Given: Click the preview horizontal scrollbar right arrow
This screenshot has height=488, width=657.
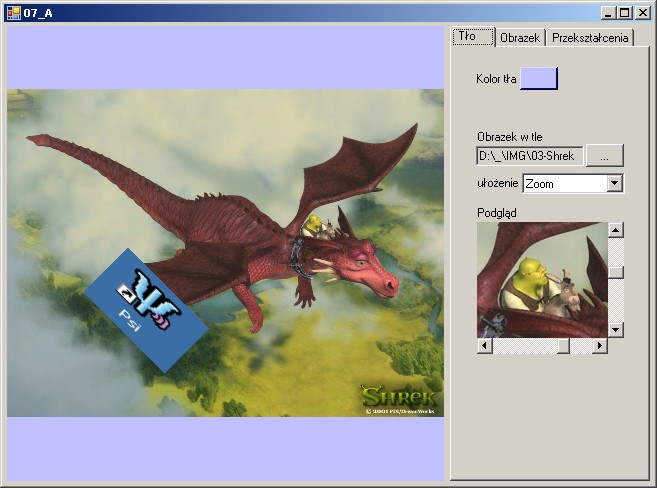Looking at the screenshot, I should coord(600,346).
